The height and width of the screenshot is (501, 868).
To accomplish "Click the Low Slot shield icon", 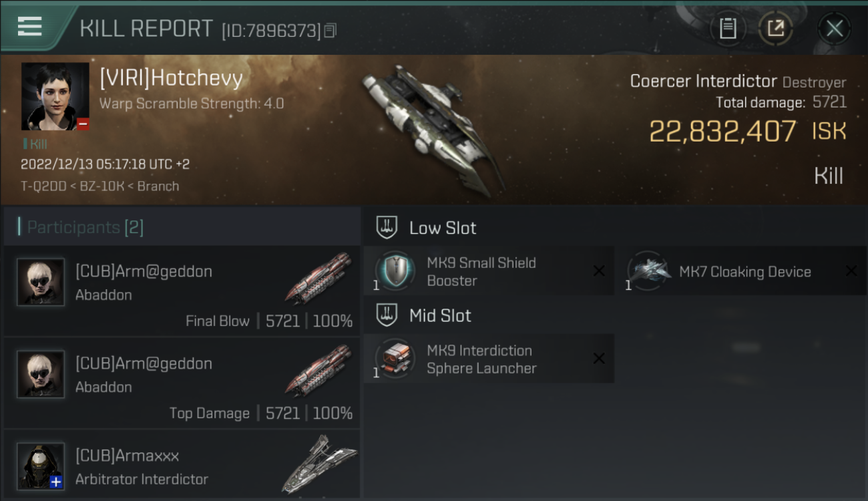I will (387, 228).
